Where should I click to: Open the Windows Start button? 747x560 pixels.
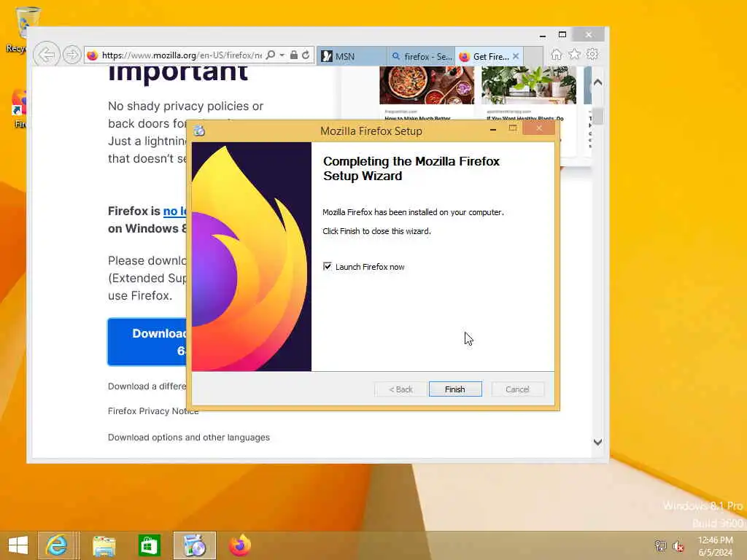(x=18, y=545)
